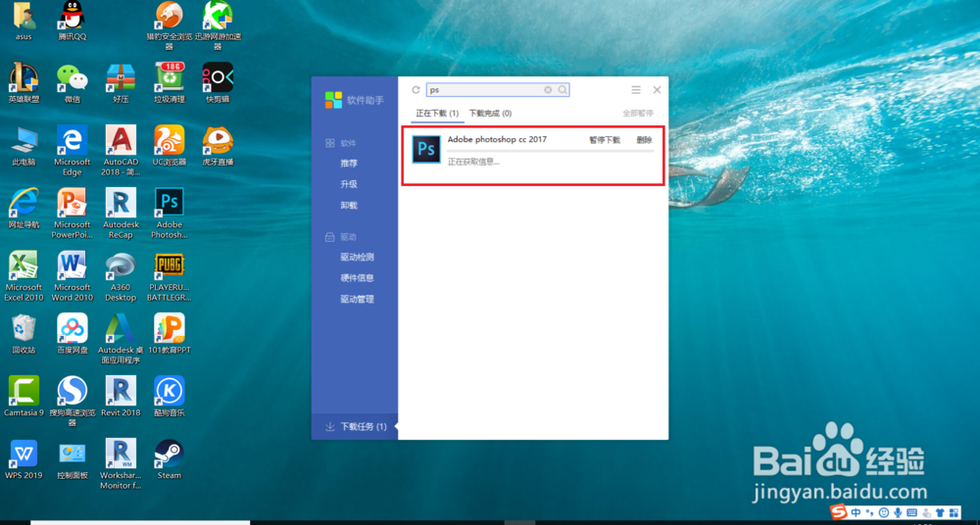The height and width of the screenshot is (525, 980).
Task: Toggle Sogou IME 中 language mode
Action: click(x=856, y=512)
